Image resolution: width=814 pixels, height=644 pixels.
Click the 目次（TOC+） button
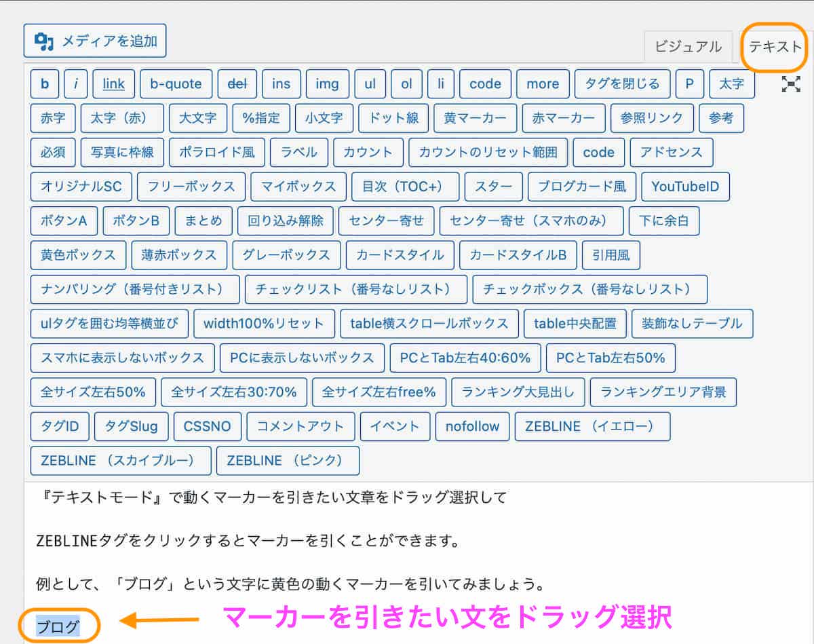pos(405,187)
